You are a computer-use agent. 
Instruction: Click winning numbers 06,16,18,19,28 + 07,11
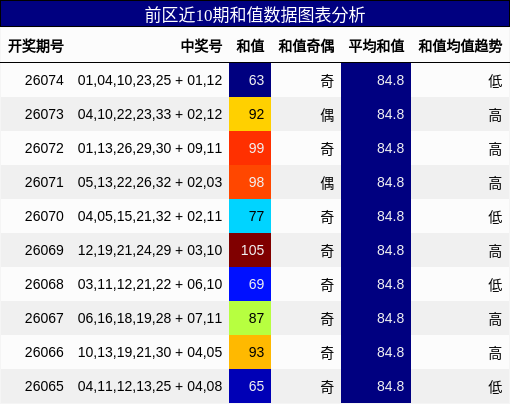[x=150, y=318]
